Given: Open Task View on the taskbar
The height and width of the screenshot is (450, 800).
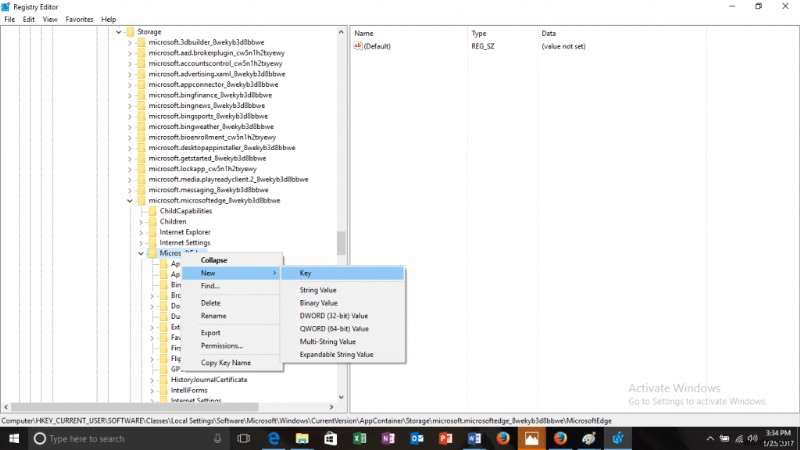Looking at the screenshot, I should pyautogui.click(x=244, y=438).
